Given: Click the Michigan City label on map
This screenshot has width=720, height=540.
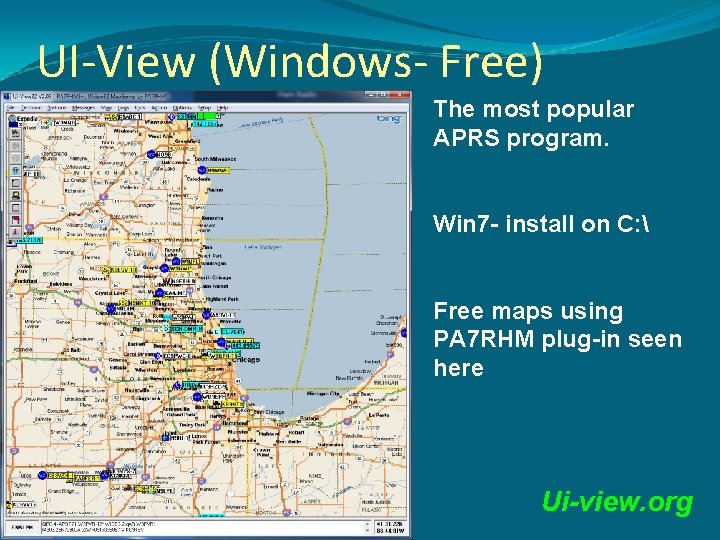Looking at the screenshot, I should 323,394.
